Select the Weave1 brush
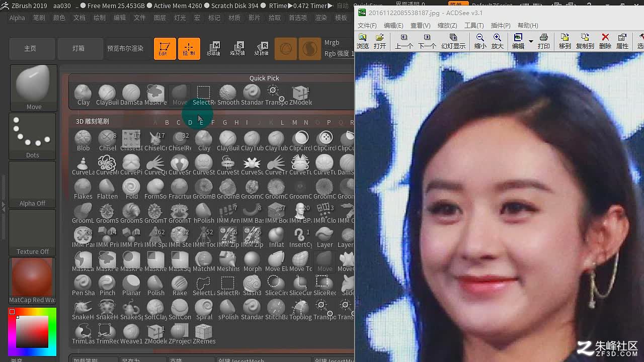644x362 pixels. pyautogui.click(x=131, y=334)
